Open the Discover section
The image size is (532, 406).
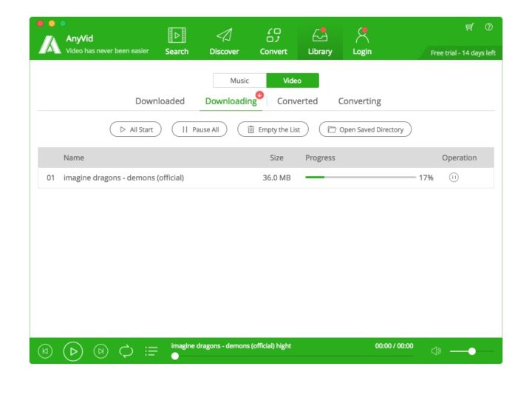(x=224, y=35)
